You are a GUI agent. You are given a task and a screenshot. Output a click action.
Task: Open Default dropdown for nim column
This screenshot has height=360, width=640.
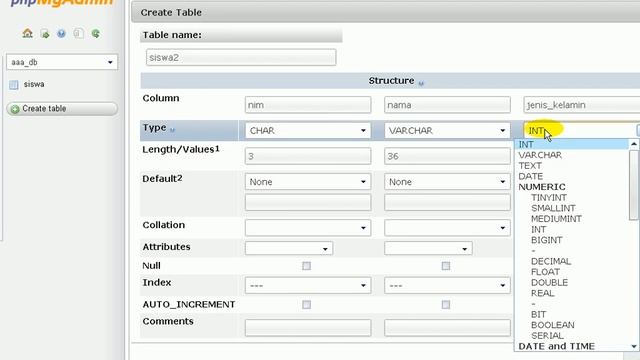point(308,182)
